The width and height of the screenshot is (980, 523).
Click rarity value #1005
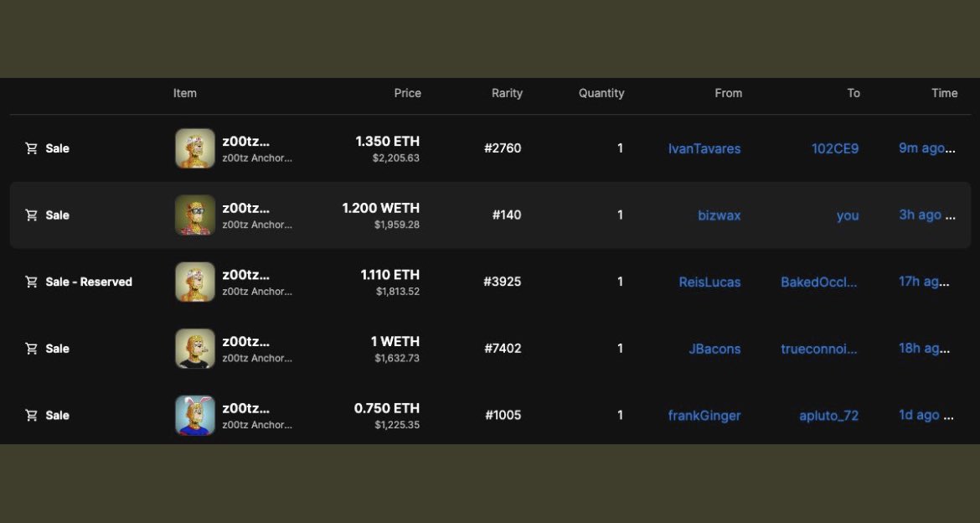pyautogui.click(x=503, y=416)
